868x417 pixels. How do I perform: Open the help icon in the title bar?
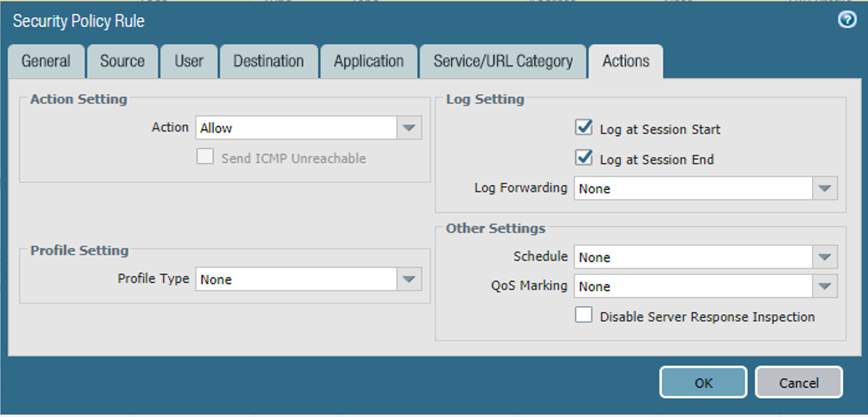[x=847, y=20]
